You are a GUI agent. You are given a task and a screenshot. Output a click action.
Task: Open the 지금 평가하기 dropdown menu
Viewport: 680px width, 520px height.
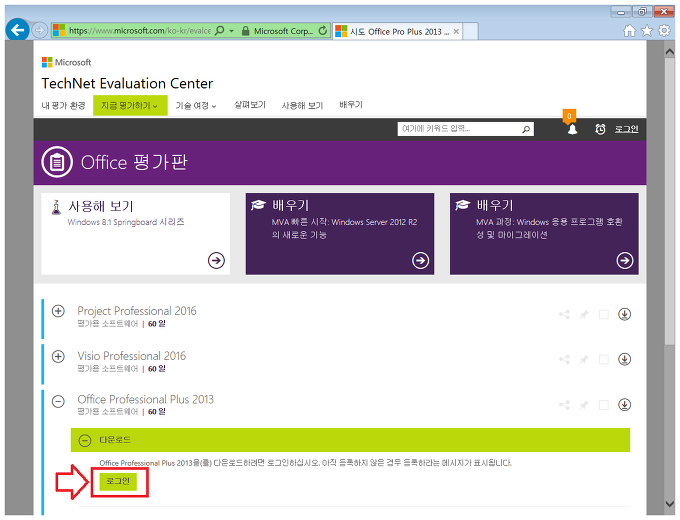130,105
